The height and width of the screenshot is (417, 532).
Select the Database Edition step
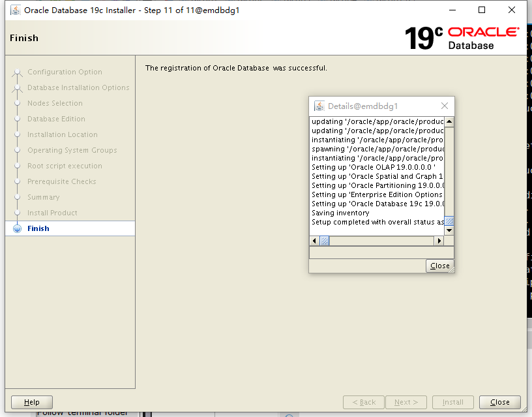[56, 119]
